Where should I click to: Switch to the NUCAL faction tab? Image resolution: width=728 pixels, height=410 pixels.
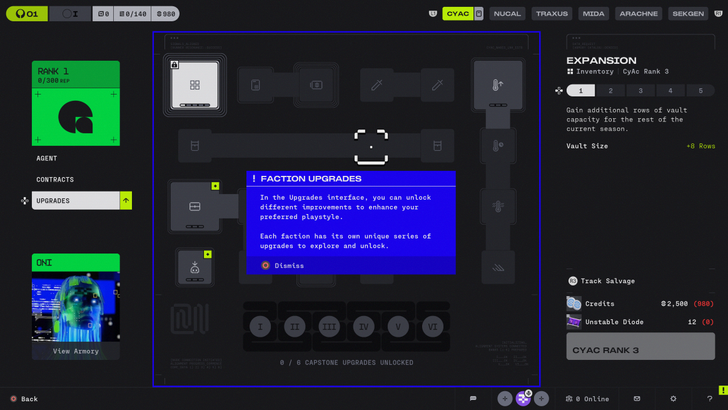pyautogui.click(x=507, y=14)
